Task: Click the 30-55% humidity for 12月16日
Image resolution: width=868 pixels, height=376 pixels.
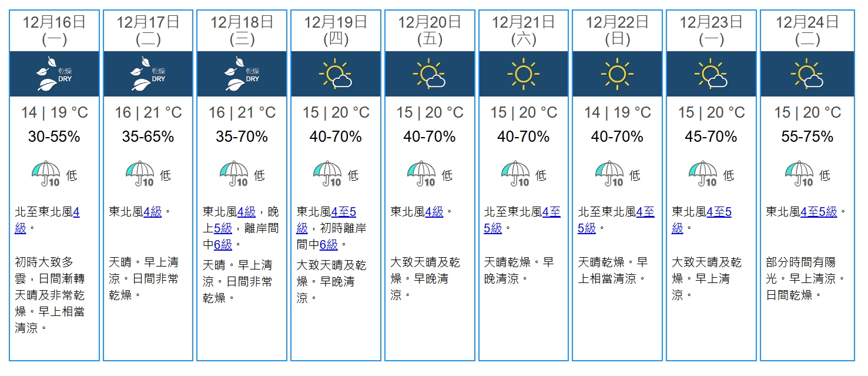Action: point(54,137)
